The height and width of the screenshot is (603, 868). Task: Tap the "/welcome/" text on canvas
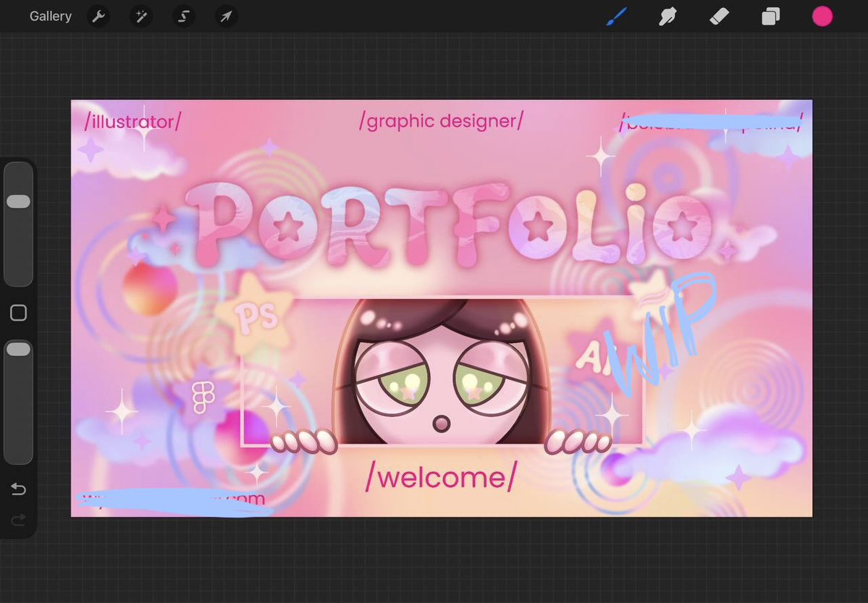click(x=441, y=477)
